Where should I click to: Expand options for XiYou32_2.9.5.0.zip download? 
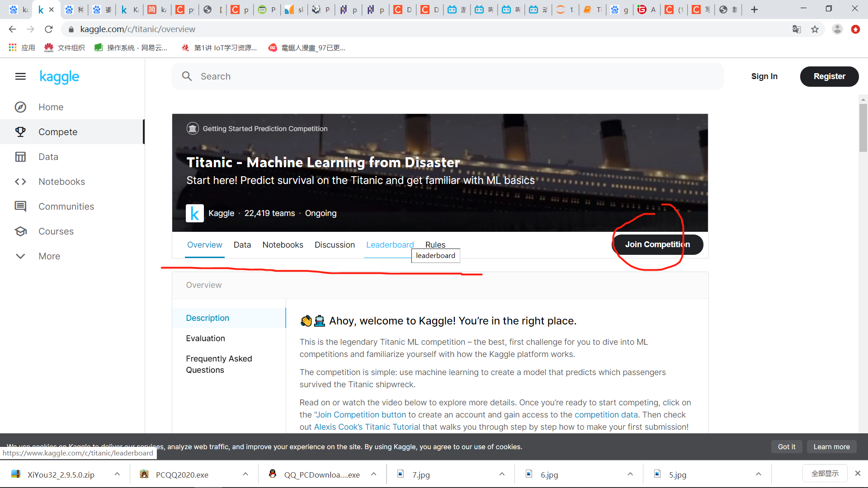click(117, 474)
